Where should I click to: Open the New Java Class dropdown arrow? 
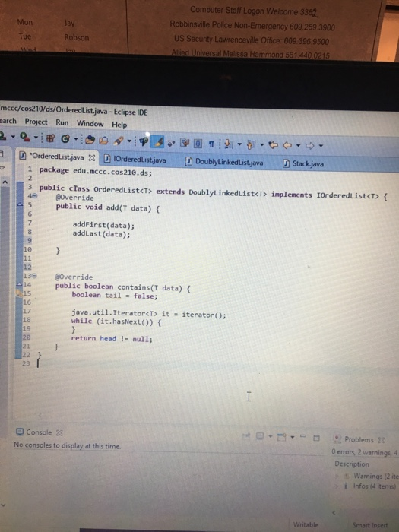pos(76,139)
